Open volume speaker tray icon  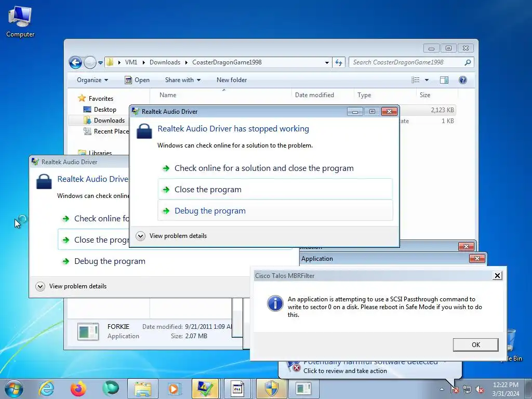coord(480,389)
